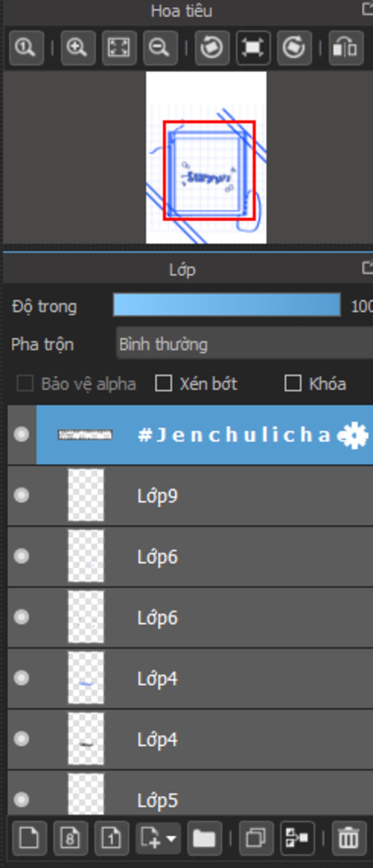Enable the Xén bớt clipping checkbox

point(164,383)
